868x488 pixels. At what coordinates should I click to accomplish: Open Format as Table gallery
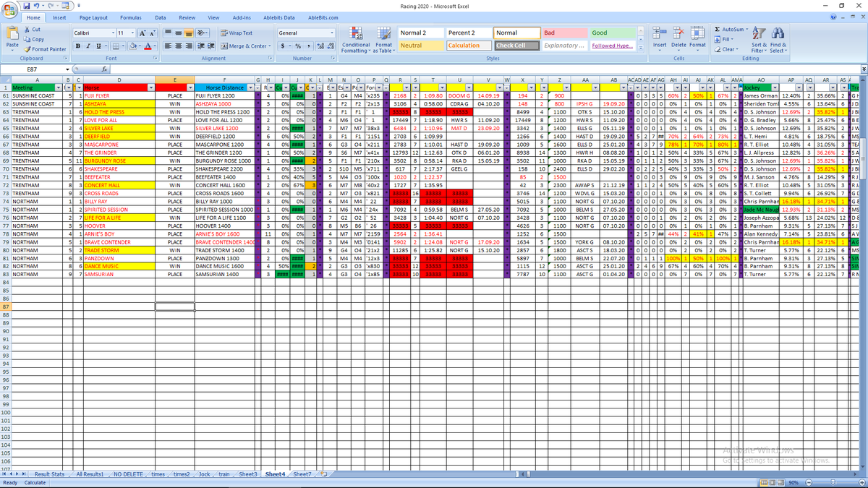[x=383, y=40]
